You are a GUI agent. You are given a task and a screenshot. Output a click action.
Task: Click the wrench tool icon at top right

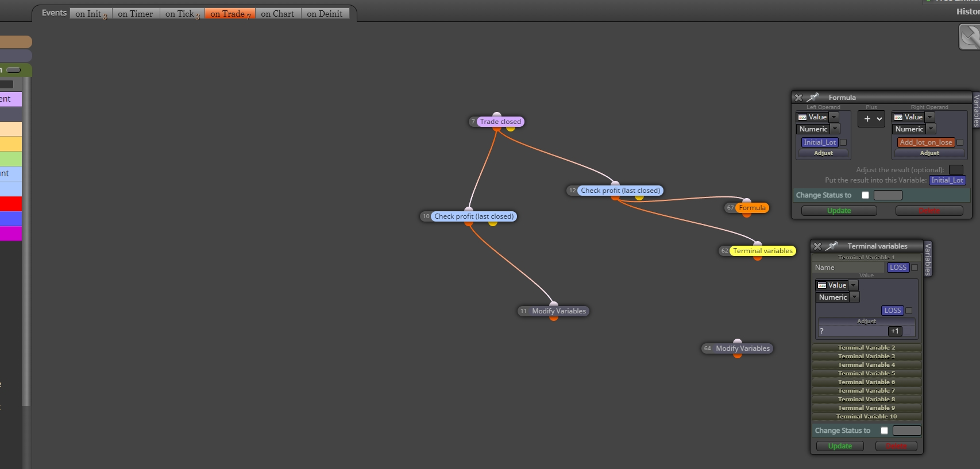969,38
